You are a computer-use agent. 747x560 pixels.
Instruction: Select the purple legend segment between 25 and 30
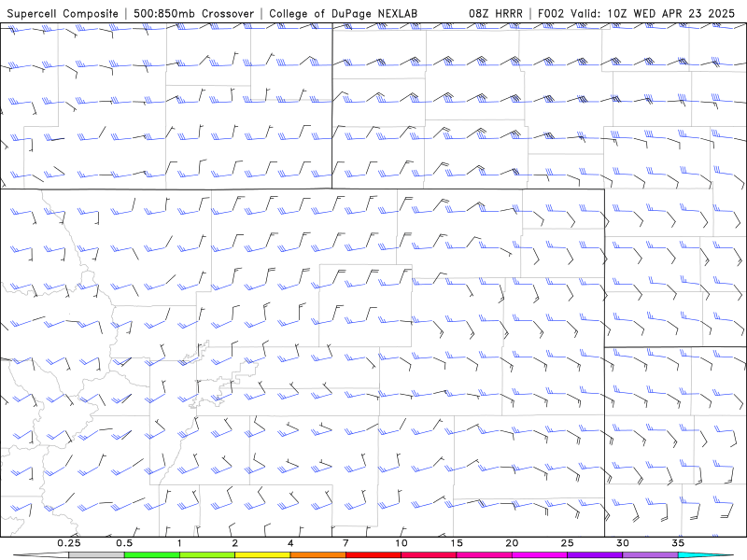tap(595, 555)
